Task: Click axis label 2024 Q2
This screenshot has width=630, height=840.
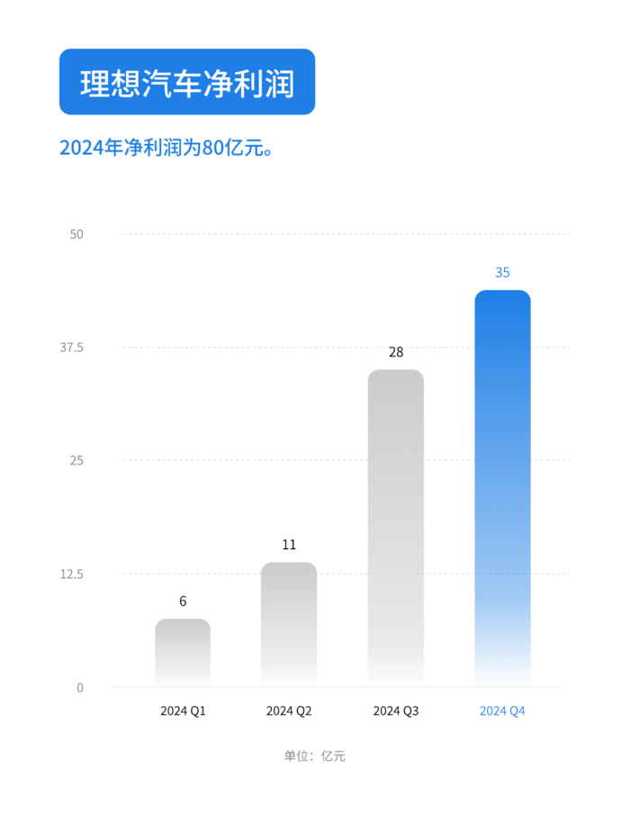Action: coord(289,711)
